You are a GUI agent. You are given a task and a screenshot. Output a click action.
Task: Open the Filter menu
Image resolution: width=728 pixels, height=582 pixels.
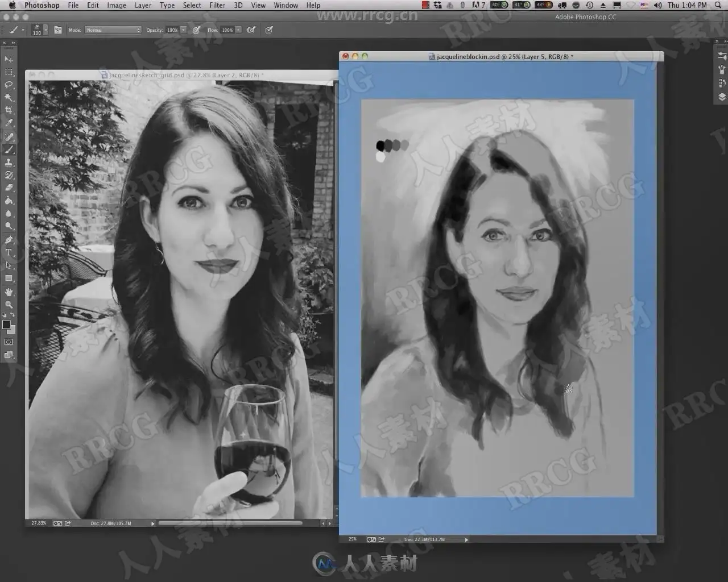(x=217, y=5)
